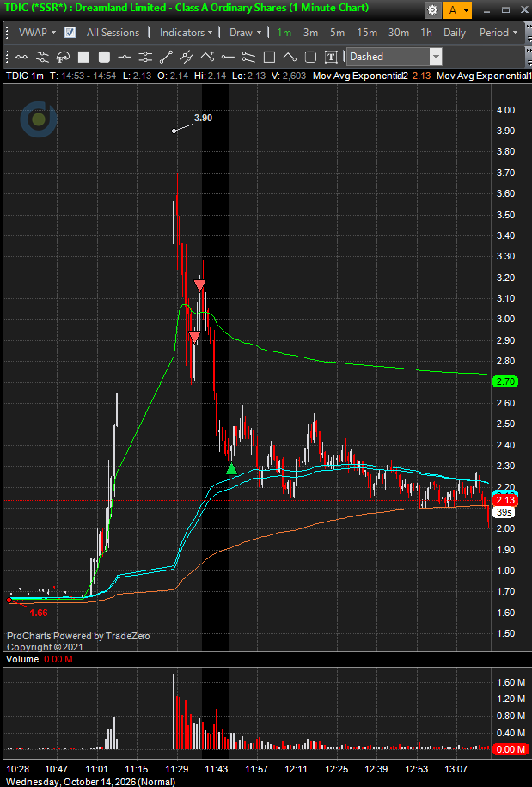Select the double horizontal lines tool
Image resolution: width=532 pixels, height=787 pixels.
point(145,57)
